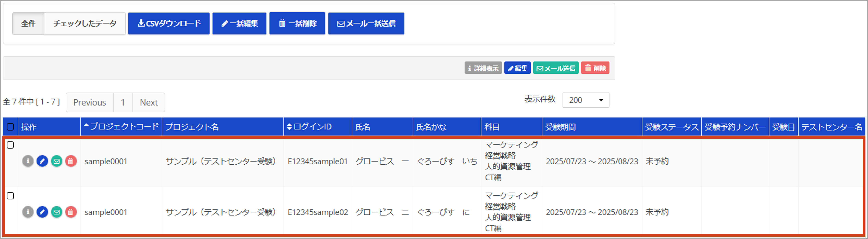This screenshot has height=239, width=868.
Task: Click the プロジェクト名 column header
Action: (x=223, y=127)
